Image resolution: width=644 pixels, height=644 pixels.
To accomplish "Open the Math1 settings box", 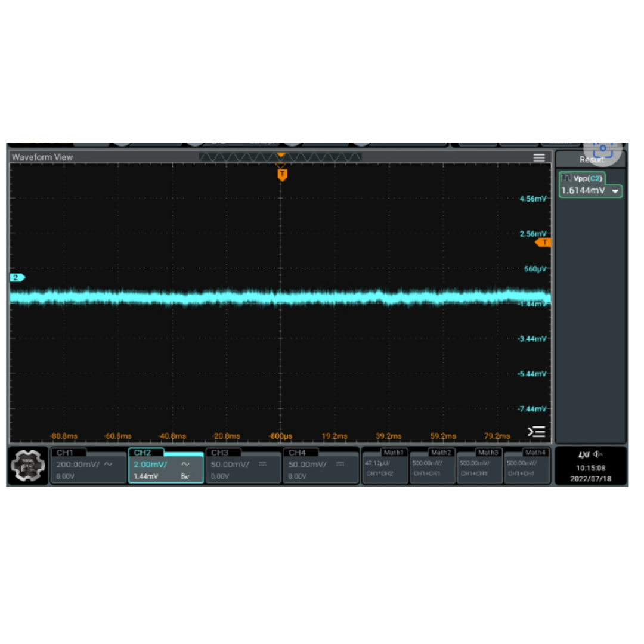I will [x=385, y=466].
